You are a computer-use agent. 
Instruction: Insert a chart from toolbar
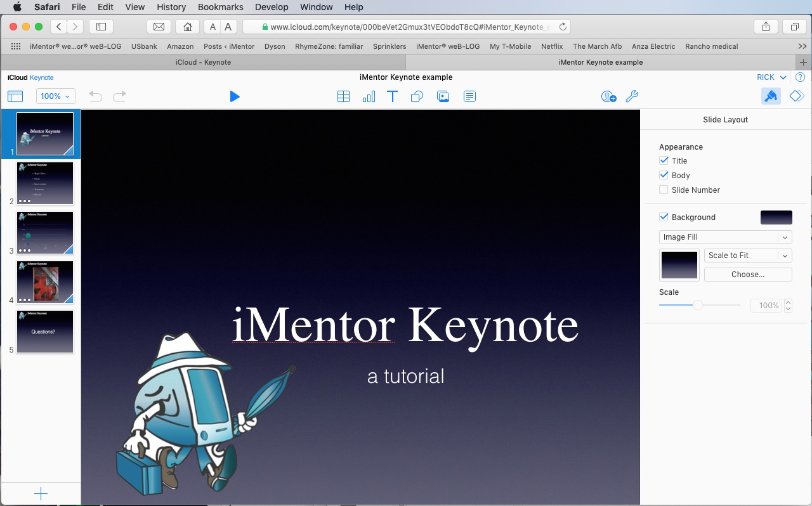[x=369, y=96]
